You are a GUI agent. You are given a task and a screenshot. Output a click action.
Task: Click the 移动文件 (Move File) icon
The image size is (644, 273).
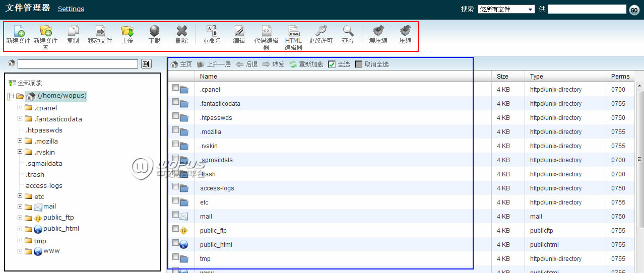pyautogui.click(x=100, y=31)
